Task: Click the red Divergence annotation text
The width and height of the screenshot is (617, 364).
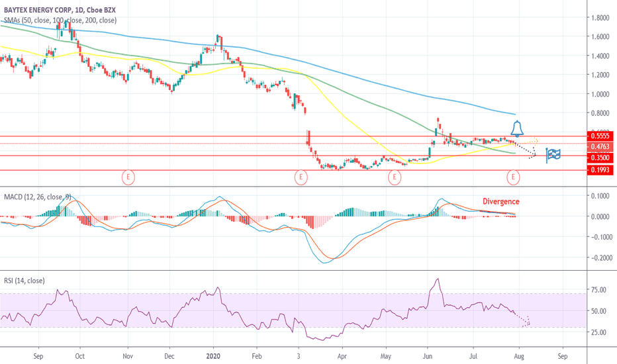Action: pos(501,201)
